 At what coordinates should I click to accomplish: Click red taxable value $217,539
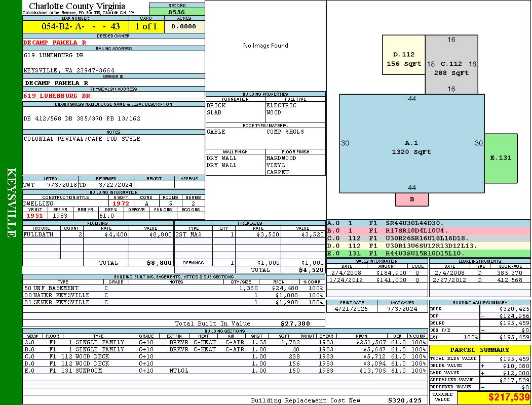click(x=509, y=397)
